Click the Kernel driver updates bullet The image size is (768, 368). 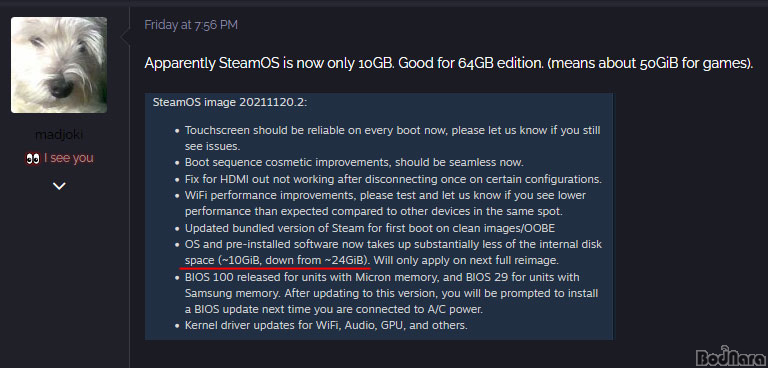[x=326, y=325]
